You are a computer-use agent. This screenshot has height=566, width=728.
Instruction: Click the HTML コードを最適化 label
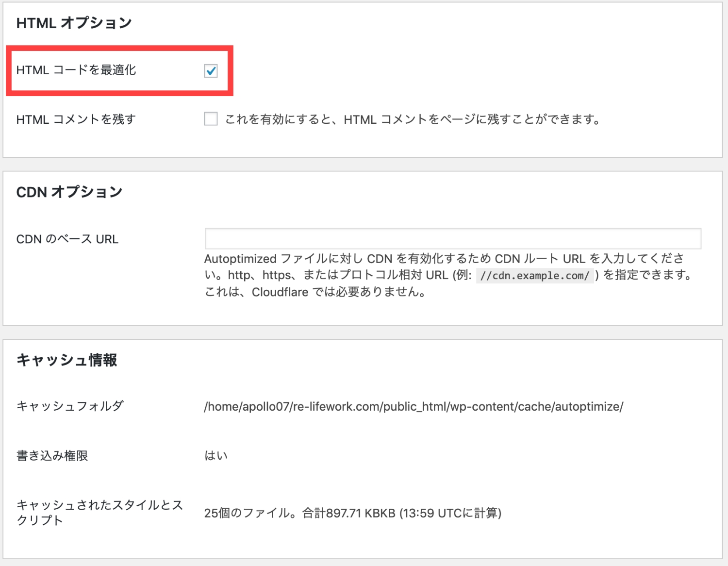pos(76,70)
